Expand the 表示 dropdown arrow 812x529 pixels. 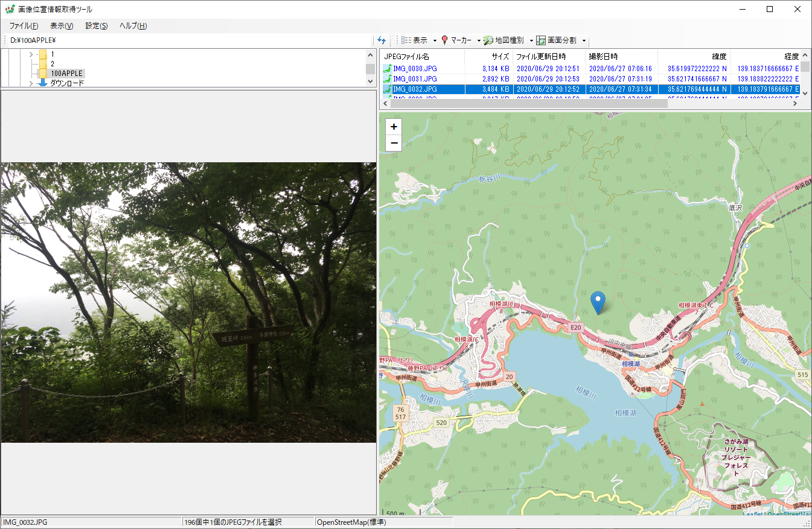pos(435,40)
